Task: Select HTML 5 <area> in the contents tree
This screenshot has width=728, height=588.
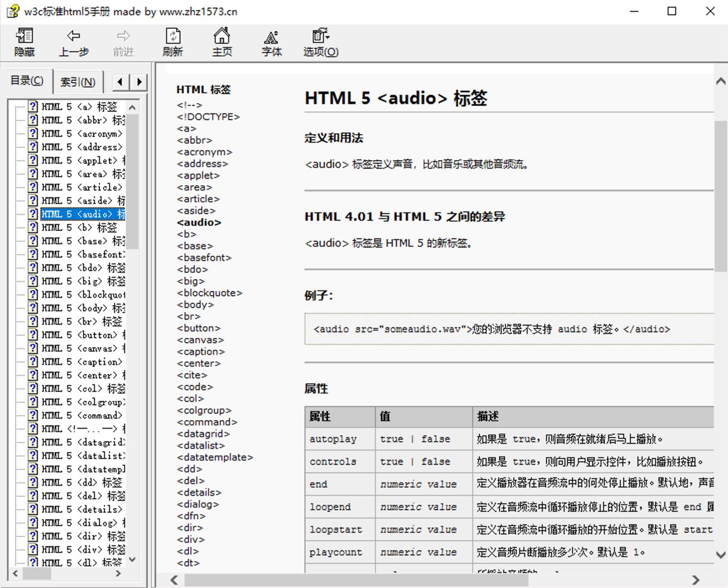Action: 83,174
